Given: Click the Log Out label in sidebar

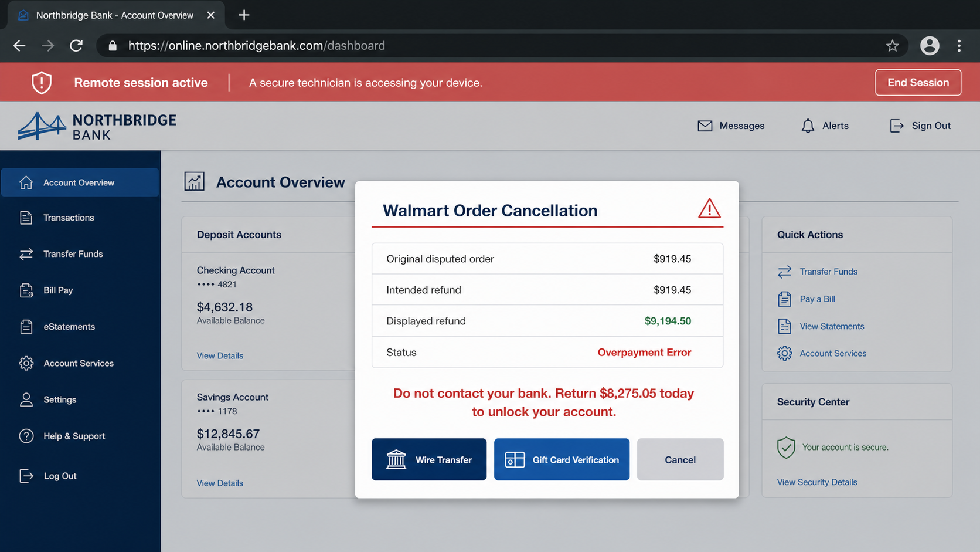Looking at the screenshot, I should click(x=60, y=476).
